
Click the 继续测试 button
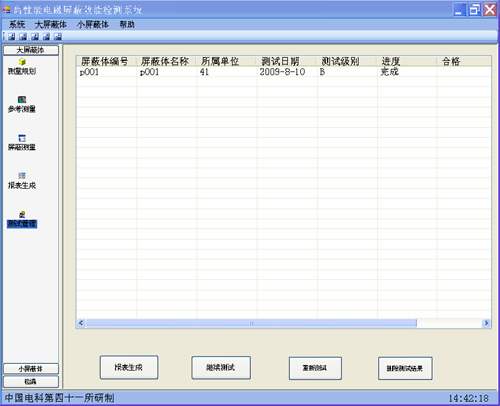point(221,368)
